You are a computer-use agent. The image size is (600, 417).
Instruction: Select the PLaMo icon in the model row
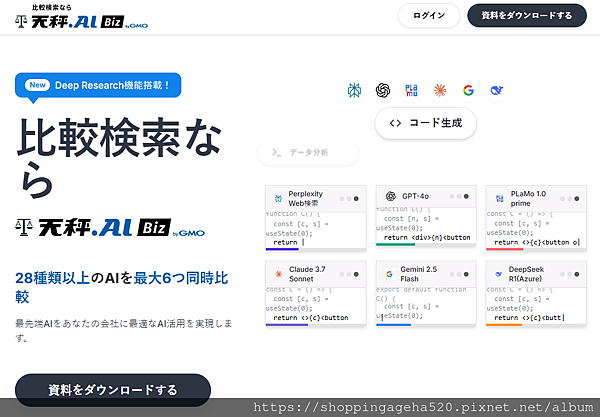tap(411, 91)
